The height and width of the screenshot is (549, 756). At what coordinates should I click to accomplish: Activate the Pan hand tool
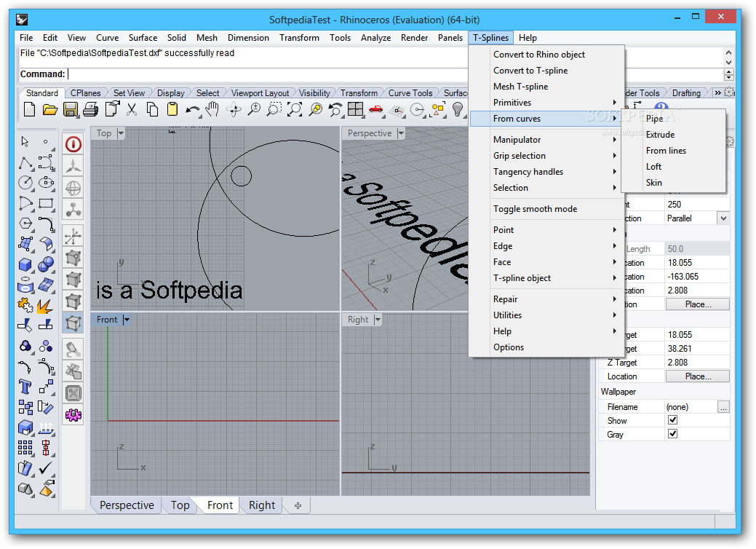(212, 109)
